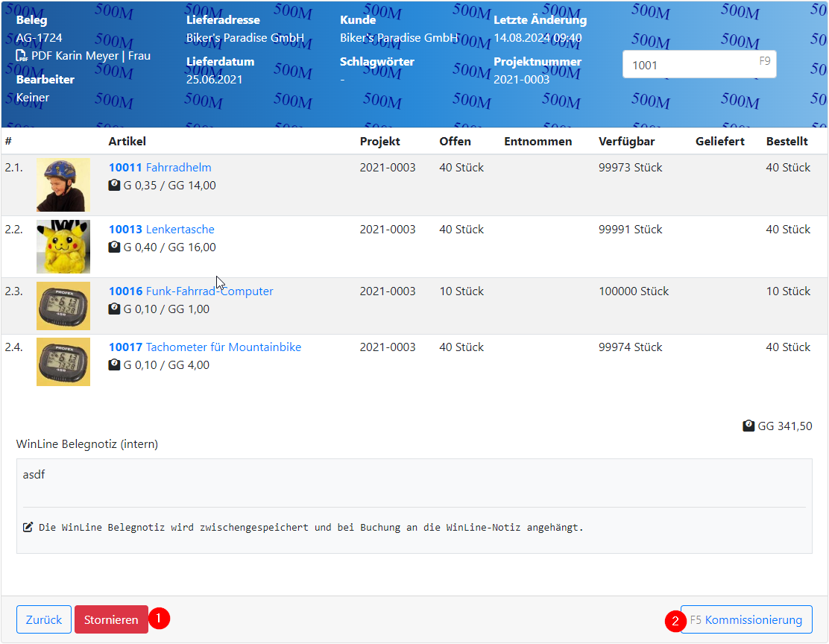The height and width of the screenshot is (644, 829).
Task: Click the weight icon under Tachometer für Mountainbike
Action: pos(114,365)
